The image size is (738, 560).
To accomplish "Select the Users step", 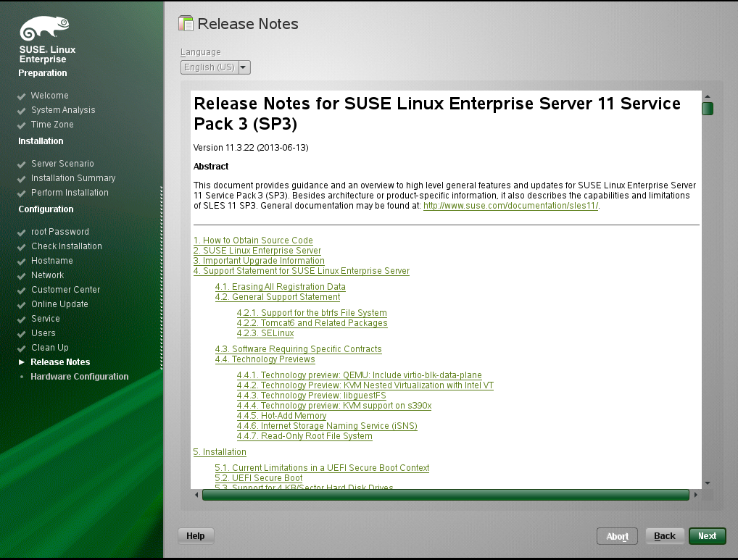I will pyautogui.click(x=43, y=333).
